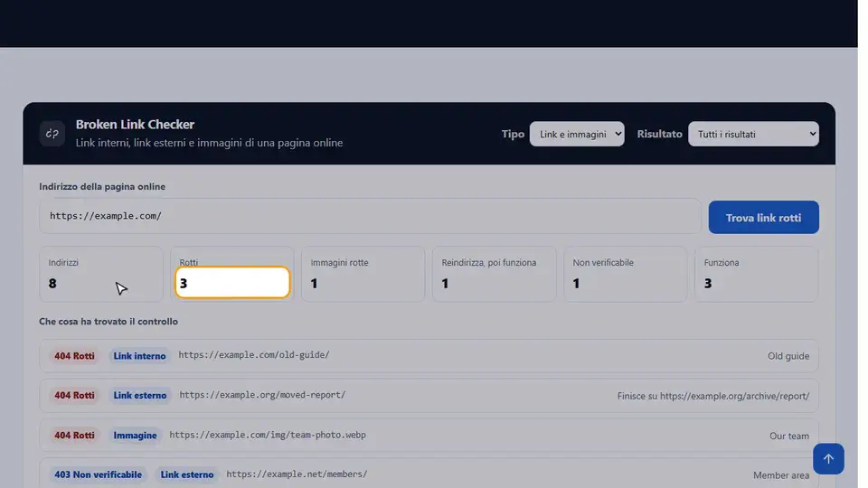Click the Link esterno badge on members row
868x488 pixels.
[x=187, y=474]
